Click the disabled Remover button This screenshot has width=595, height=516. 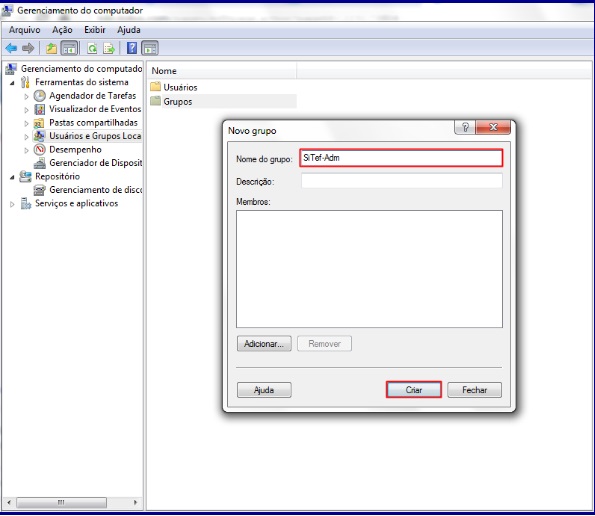[324, 343]
